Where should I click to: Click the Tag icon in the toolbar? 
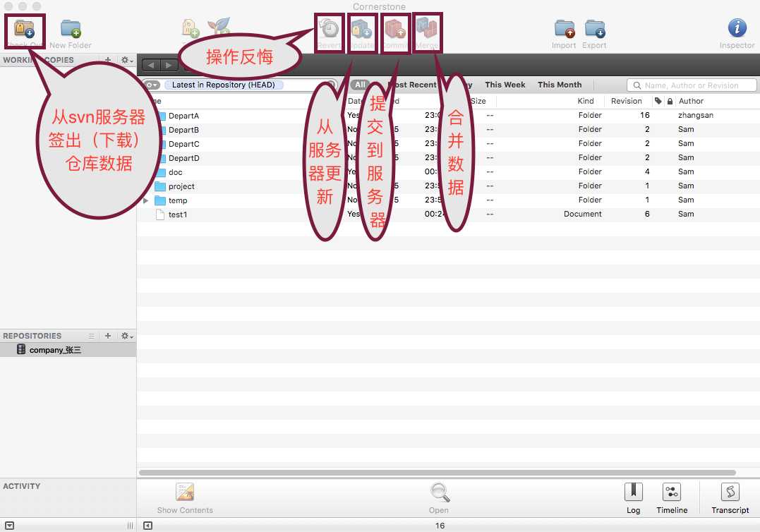pos(191,29)
